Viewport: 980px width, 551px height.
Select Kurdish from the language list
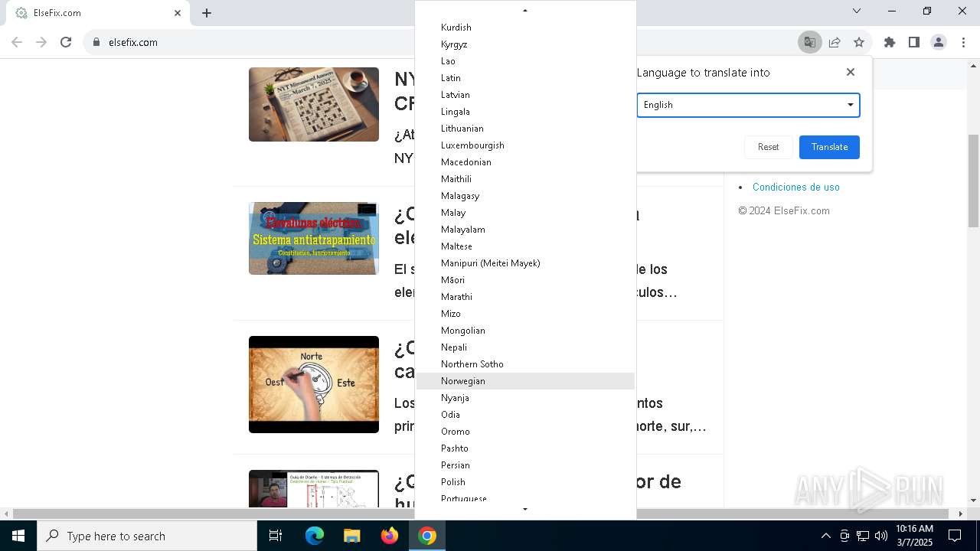525,28
